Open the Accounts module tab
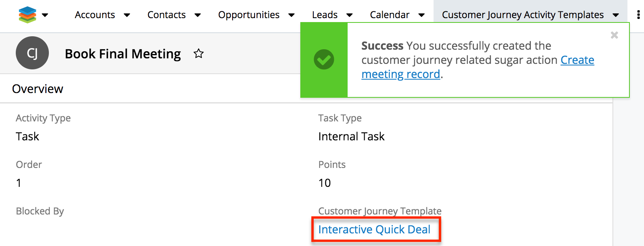The image size is (644, 246). (95, 15)
